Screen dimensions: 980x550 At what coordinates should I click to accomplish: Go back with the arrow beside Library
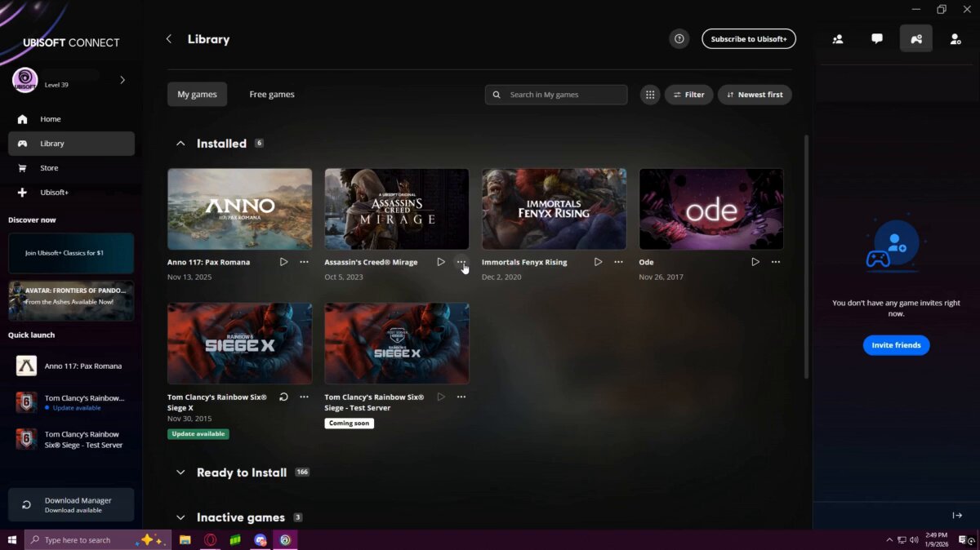169,39
